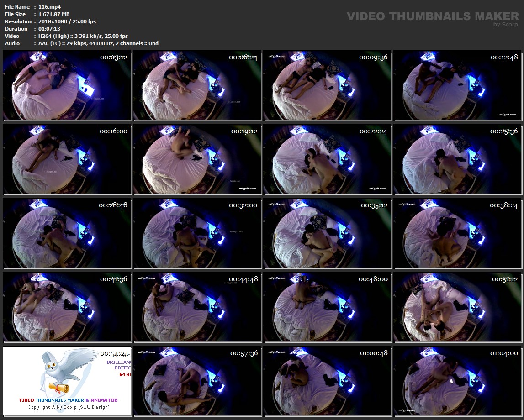Open the frame marked 00:12:48
The image size is (524, 420).
(458, 85)
